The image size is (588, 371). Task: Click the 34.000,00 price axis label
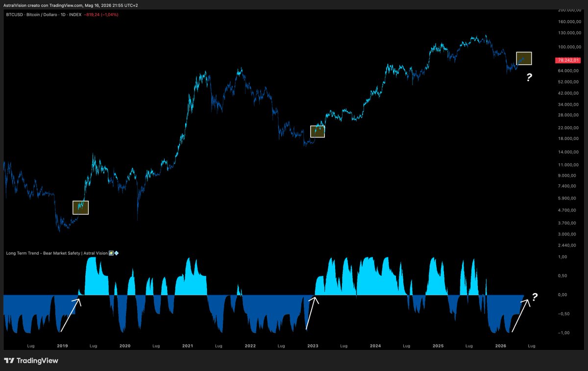click(x=568, y=105)
